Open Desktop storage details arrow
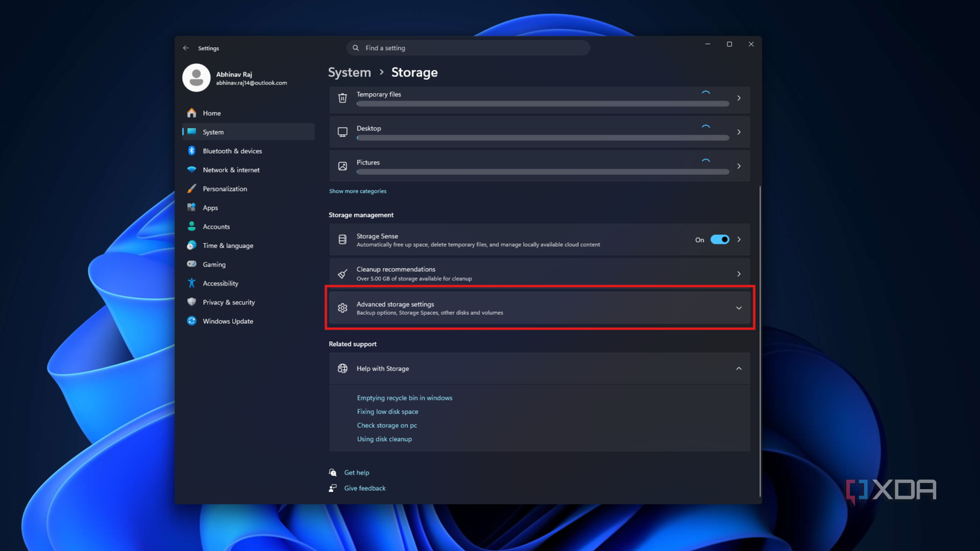This screenshot has width=980, height=551. 739,132
